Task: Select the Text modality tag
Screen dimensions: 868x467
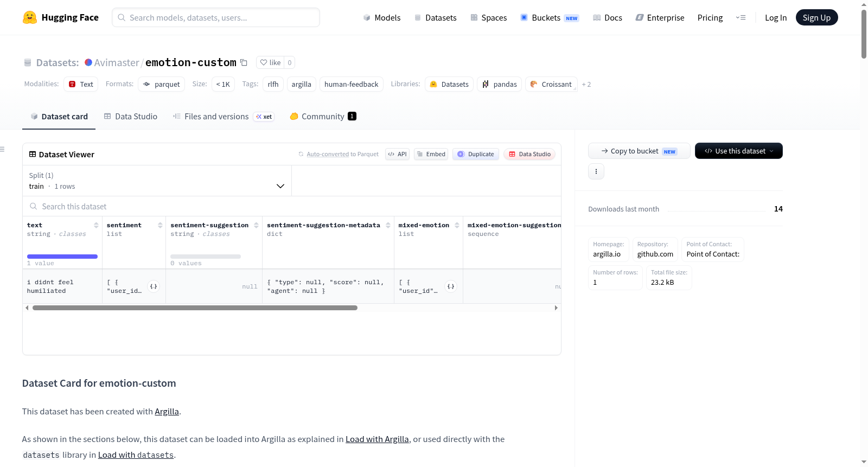Action: (x=81, y=84)
